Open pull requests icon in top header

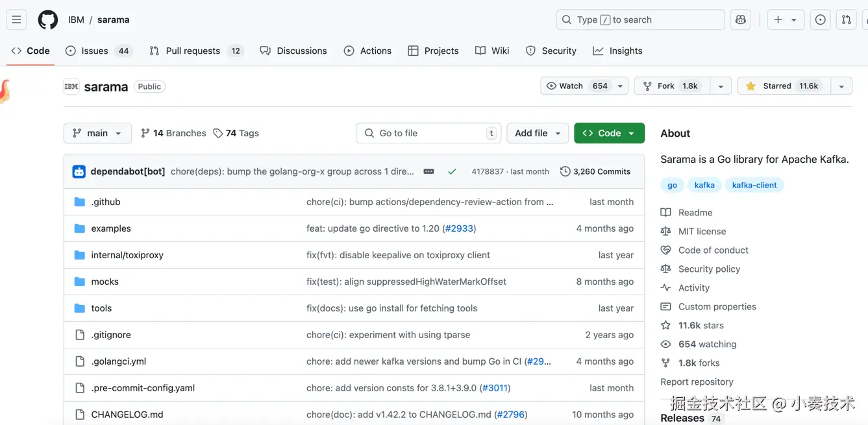[x=847, y=20]
